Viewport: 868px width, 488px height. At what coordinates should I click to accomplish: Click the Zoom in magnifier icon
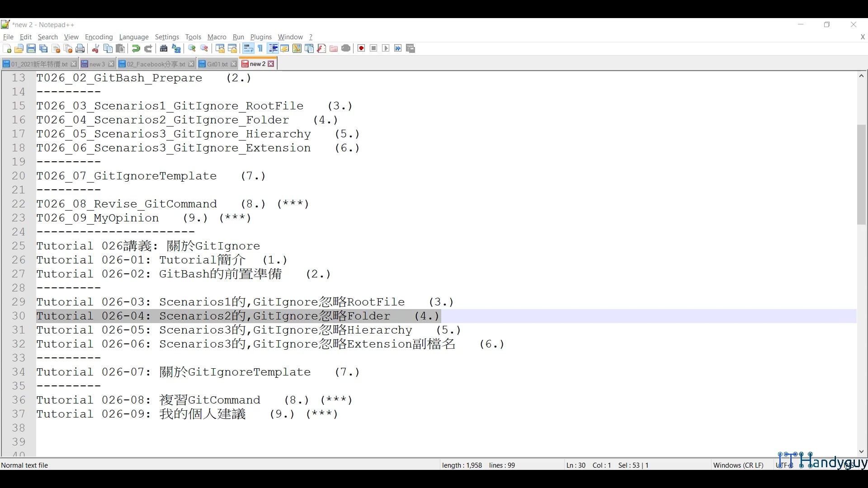pyautogui.click(x=192, y=48)
